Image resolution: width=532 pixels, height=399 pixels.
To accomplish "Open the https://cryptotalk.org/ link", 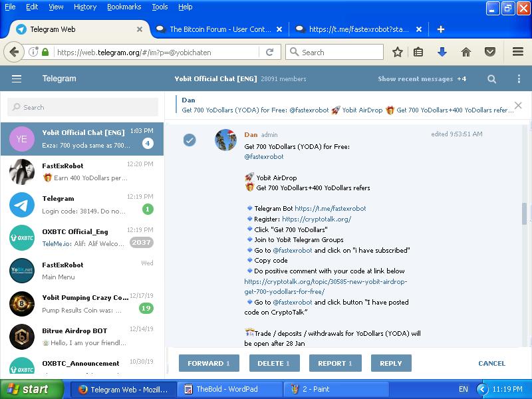I will tap(317, 219).
